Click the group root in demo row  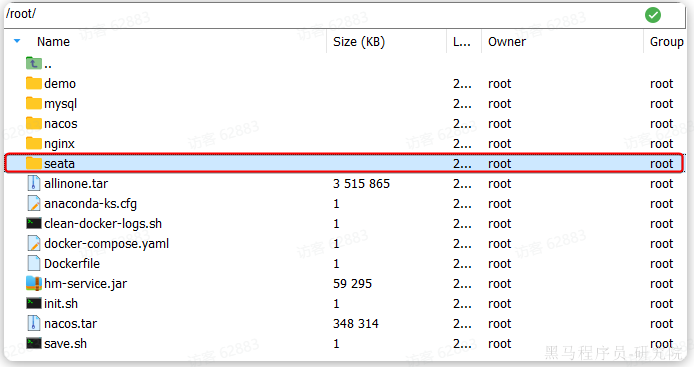click(x=661, y=84)
